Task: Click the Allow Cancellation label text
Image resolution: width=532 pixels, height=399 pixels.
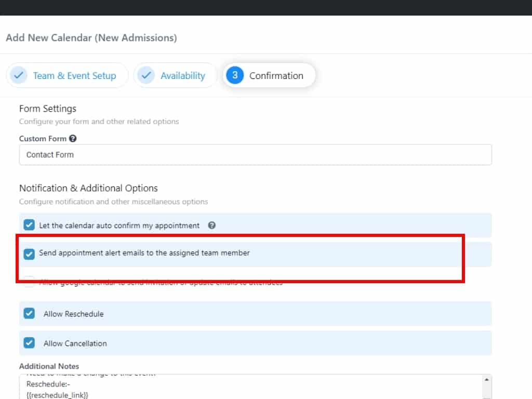Action: pos(75,343)
